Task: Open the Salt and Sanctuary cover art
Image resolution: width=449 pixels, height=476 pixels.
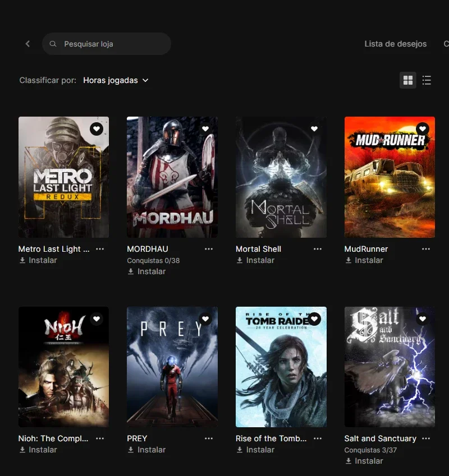Action: coord(390,367)
